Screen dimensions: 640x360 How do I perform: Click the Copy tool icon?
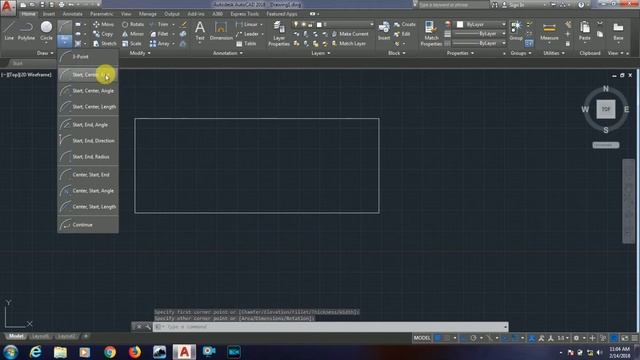coord(96,34)
